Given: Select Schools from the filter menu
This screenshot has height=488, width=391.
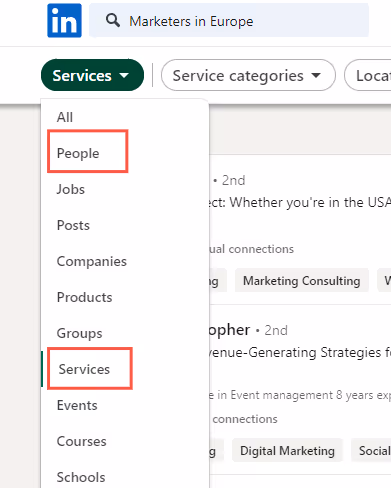Looking at the screenshot, I should coord(81,477).
